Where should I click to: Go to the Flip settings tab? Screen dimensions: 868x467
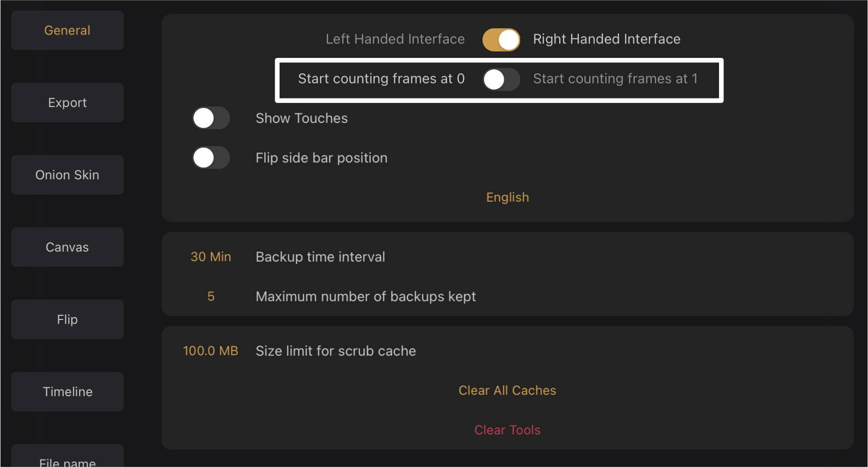67,319
